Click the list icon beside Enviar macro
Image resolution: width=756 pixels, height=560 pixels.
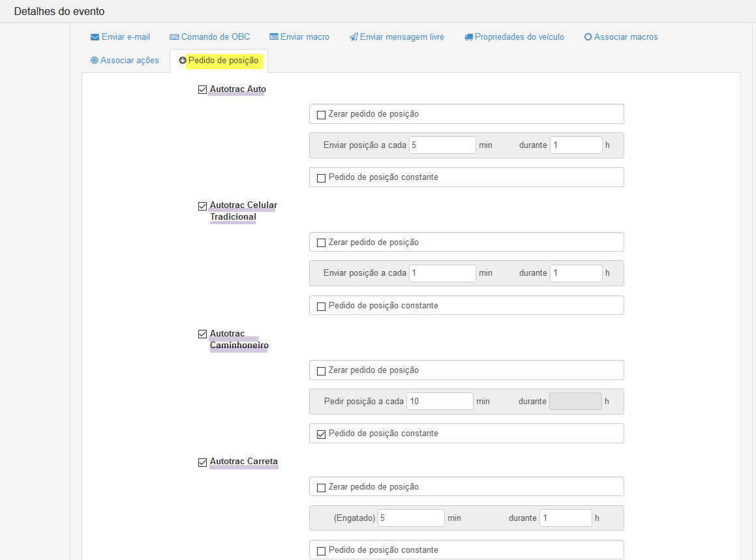pos(274,37)
